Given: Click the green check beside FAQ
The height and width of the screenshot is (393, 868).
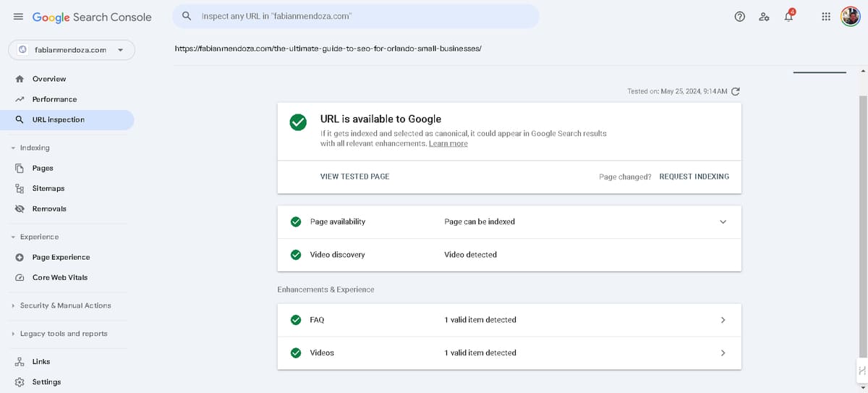Looking at the screenshot, I should tap(296, 320).
